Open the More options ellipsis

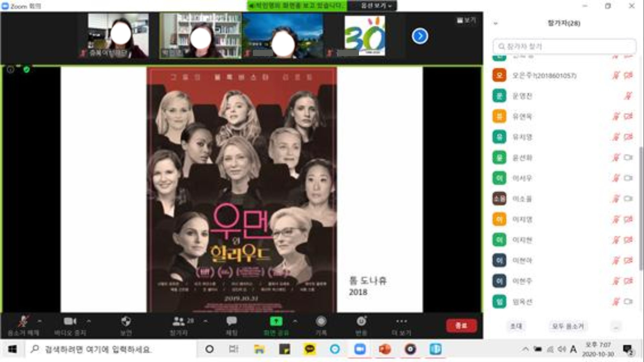(401, 322)
